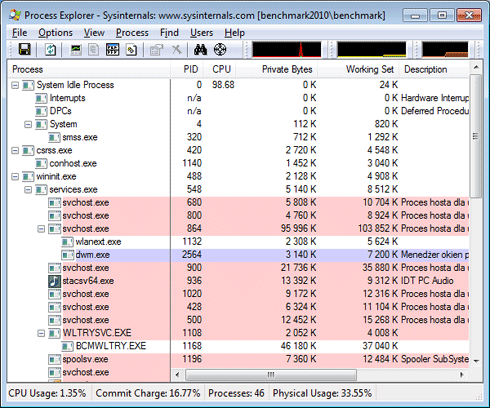
Task: Collapse the WLTRYSVC.EXE tree node
Action: pos(41,333)
